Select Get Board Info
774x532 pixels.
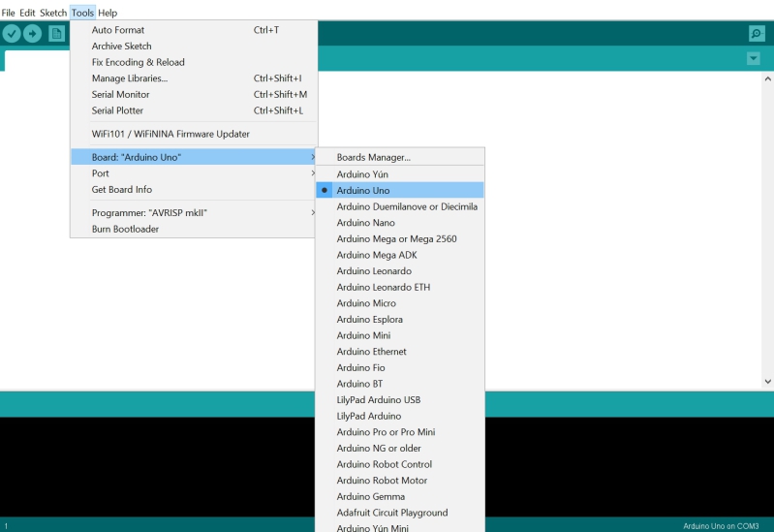point(122,190)
